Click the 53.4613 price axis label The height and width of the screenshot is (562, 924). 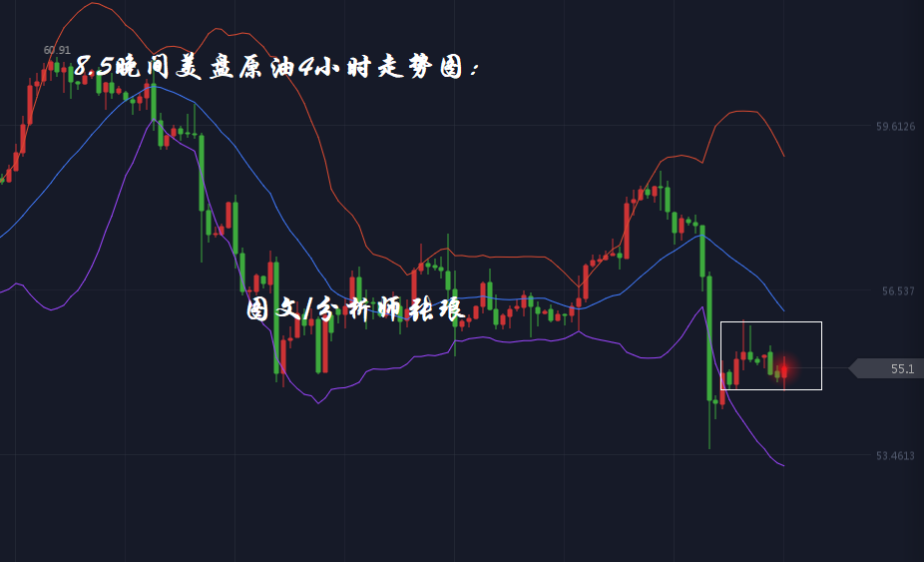[x=895, y=456]
